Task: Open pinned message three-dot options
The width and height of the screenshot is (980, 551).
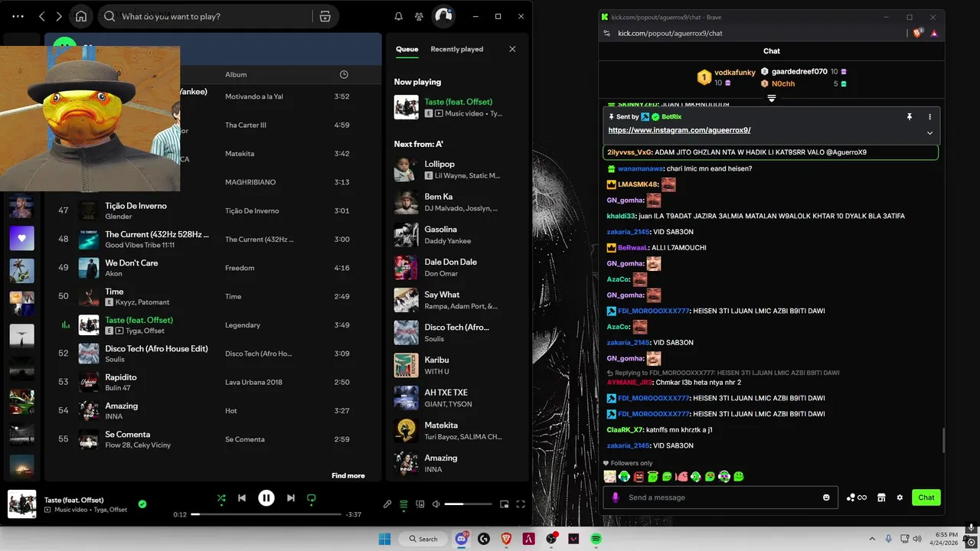Action: [929, 117]
